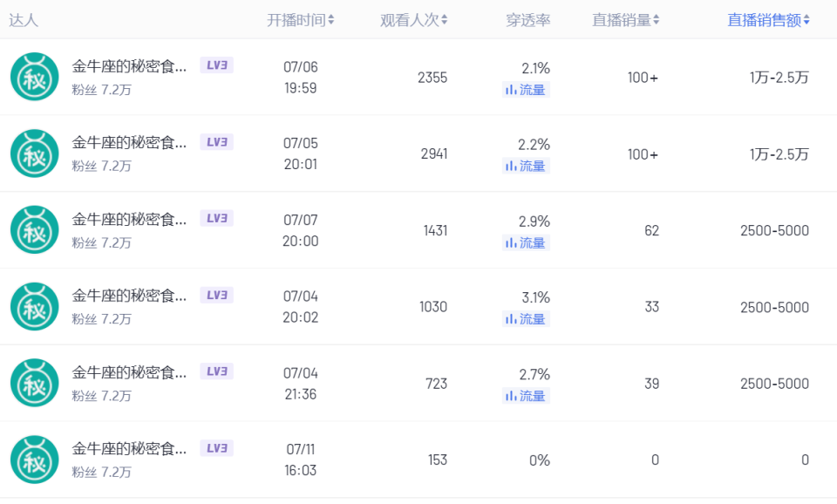The height and width of the screenshot is (504, 837).
Task: Open streamer name in the 07/11 16:03 row
Action: click(129, 449)
